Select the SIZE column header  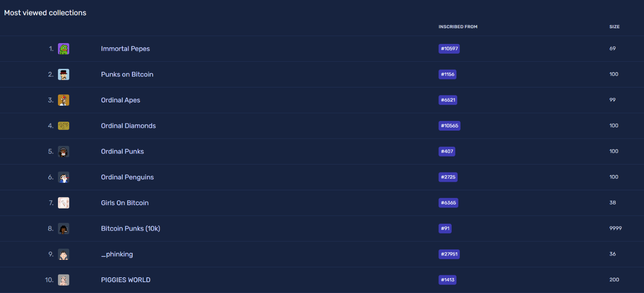(614, 27)
